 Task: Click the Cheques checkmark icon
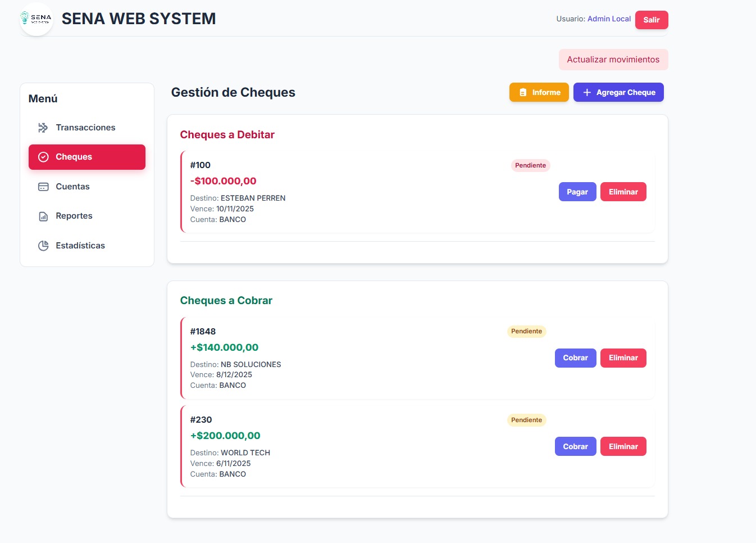click(x=43, y=157)
